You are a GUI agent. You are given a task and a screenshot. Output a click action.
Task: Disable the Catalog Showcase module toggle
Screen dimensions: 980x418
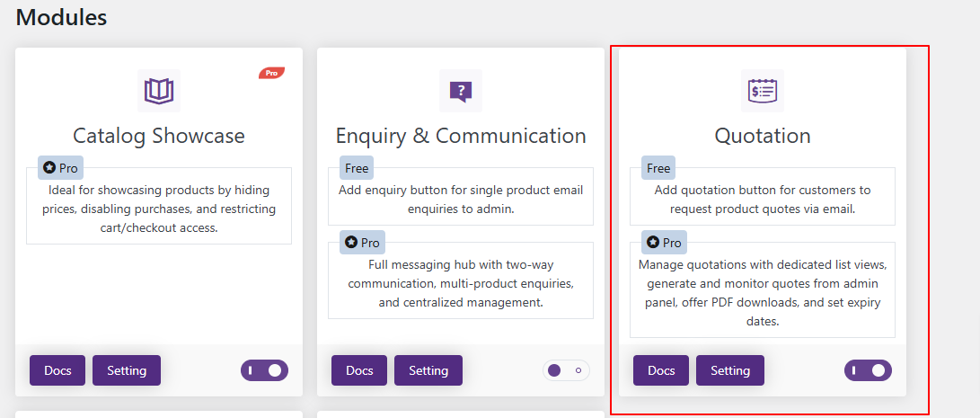264,370
